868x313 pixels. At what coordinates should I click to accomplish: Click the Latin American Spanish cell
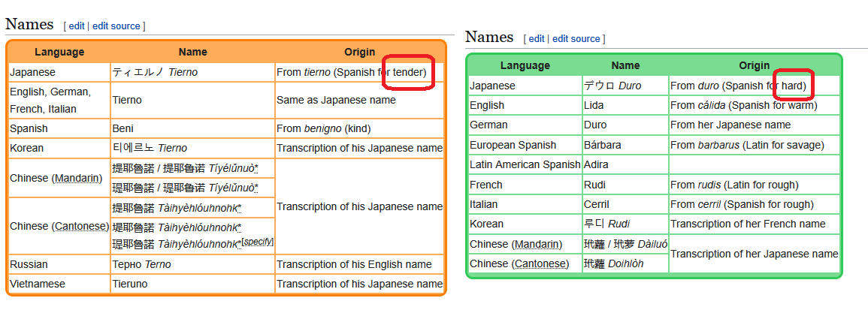(525, 165)
